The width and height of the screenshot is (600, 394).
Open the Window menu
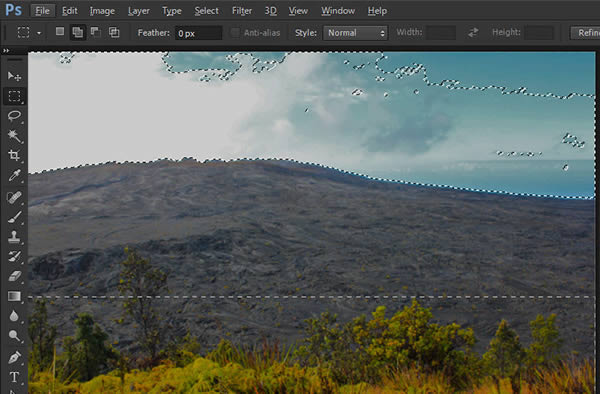click(x=338, y=11)
